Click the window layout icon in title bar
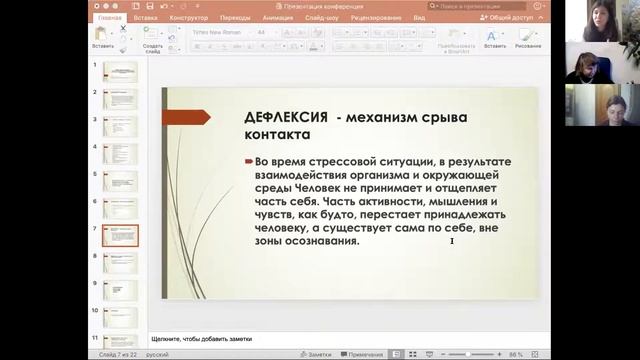The image size is (640, 360). point(136,6)
